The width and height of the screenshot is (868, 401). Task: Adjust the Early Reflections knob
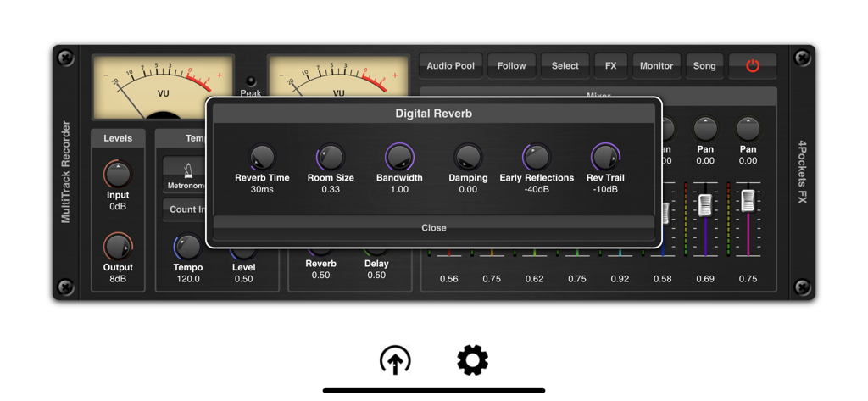click(537, 158)
